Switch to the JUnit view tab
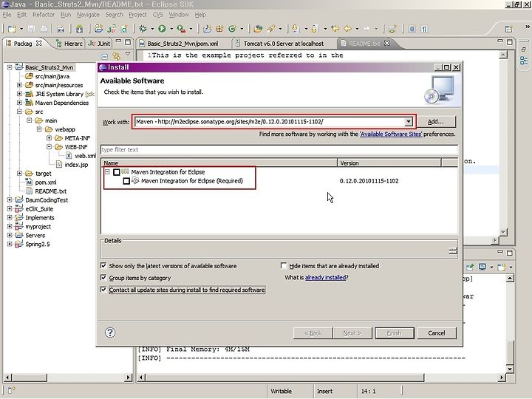Image resolution: width=532 pixels, height=399 pixels. pyautogui.click(x=99, y=44)
